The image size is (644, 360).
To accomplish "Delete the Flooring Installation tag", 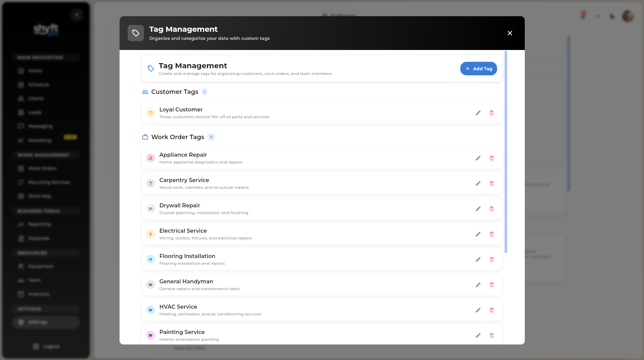I will pos(491,259).
